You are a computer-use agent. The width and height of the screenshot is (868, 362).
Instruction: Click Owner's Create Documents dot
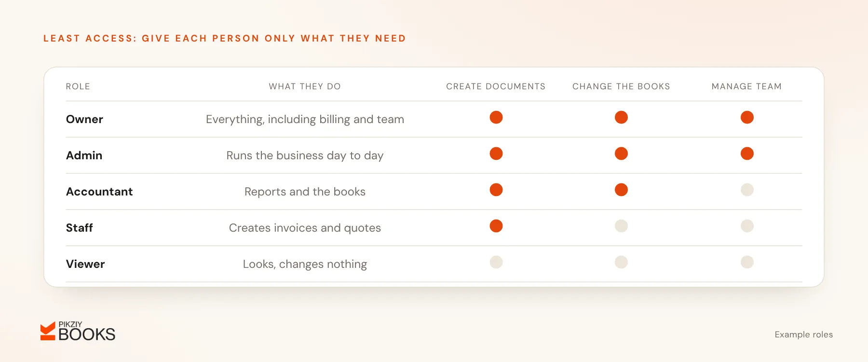[x=496, y=117]
